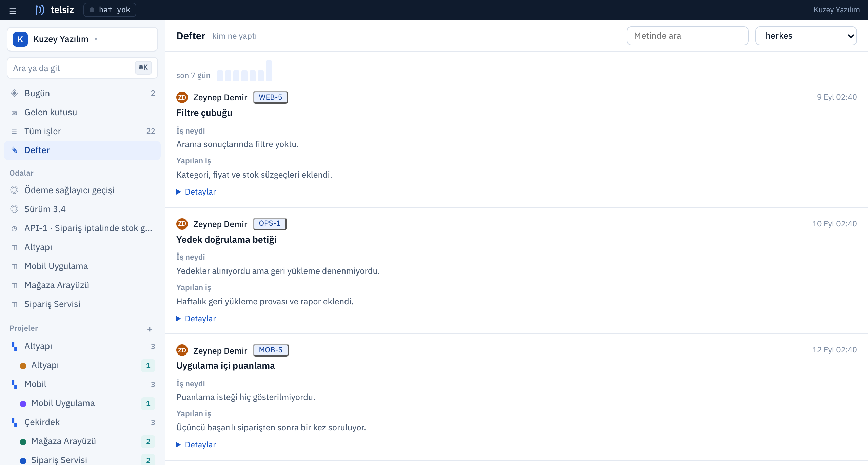The width and height of the screenshot is (868, 465).
Task: Click the blue K workspace avatar
Action: click(20, 39)
